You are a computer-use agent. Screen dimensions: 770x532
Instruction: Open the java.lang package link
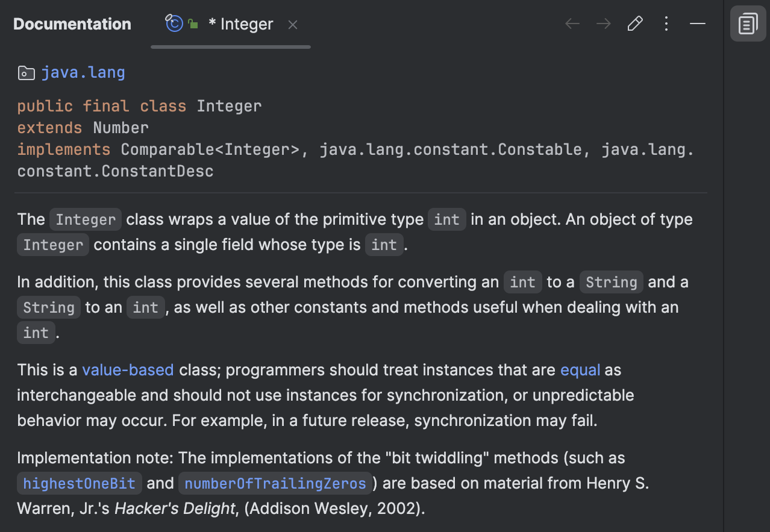pos(83,72)
